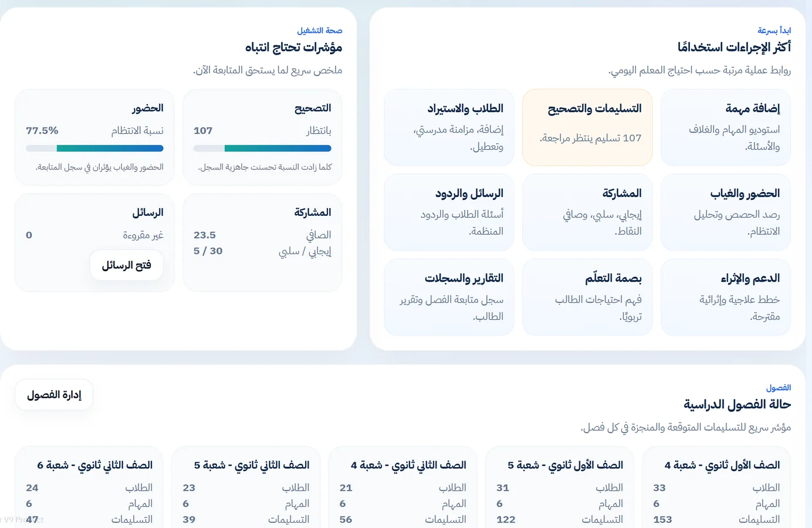Viewport: 812px width, 528px height.
Task: Click the غير مقروءة messages label
Action: (x=143, y=235)
